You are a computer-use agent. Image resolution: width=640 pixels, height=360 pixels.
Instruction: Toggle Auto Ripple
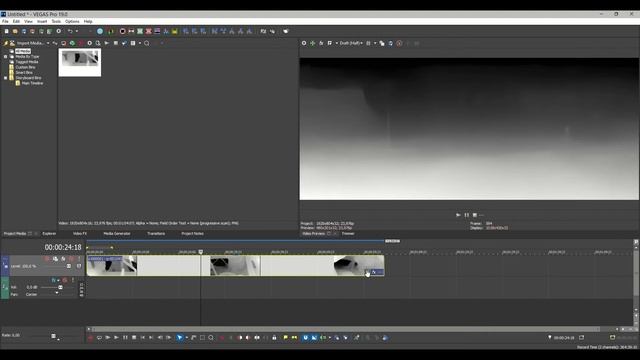pyautogui.click(x=323, y=338)
